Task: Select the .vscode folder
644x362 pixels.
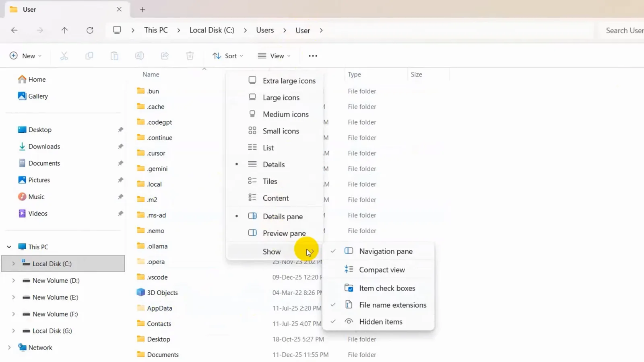Action: click(152, 277)
